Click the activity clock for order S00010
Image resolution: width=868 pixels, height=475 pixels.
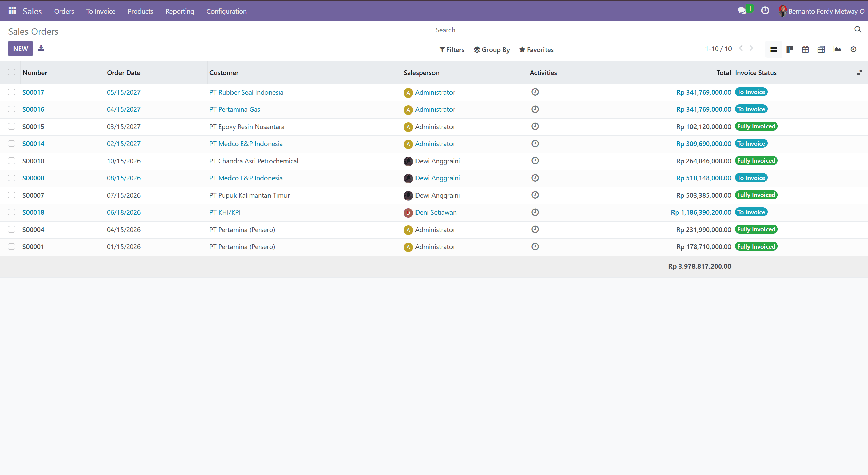click(x=535, y=161)
